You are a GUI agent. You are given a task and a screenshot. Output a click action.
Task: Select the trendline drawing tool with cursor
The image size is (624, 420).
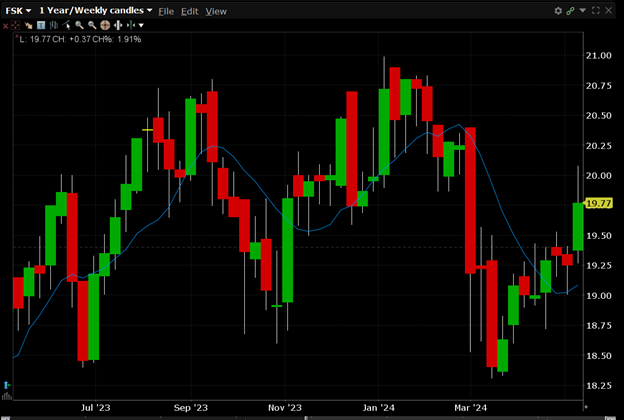coord(66,25)
